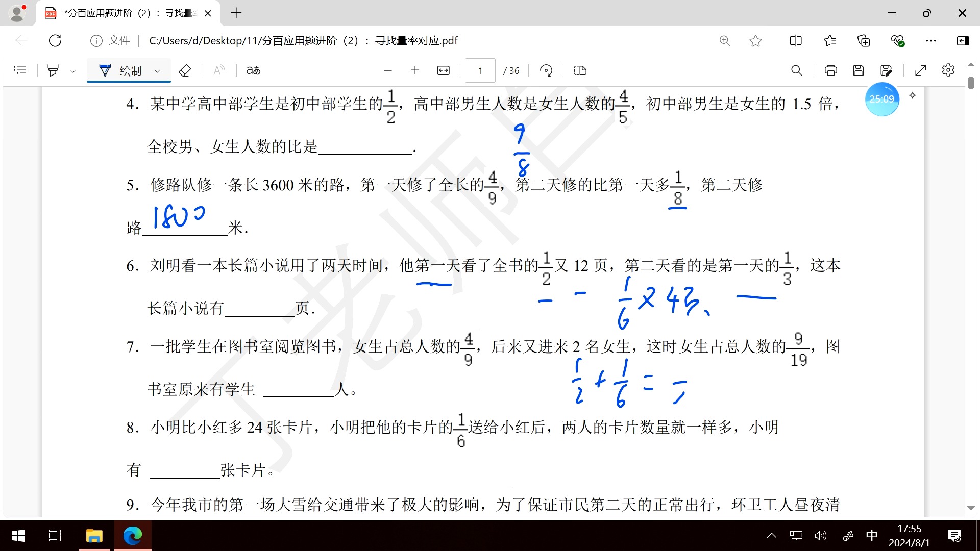This screenshot has height=551, width=980.
Task: Toggle the browser sidebar
Action: [963, 40]
